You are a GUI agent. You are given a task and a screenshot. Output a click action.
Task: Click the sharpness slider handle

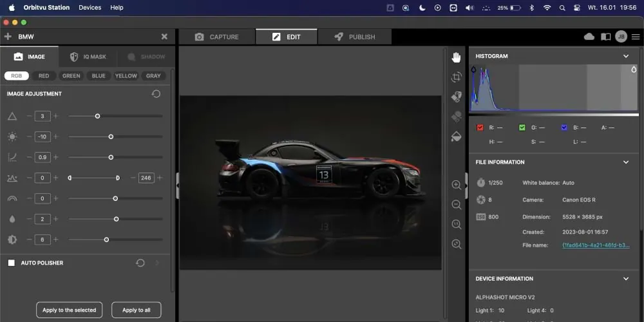pos(97,116)
